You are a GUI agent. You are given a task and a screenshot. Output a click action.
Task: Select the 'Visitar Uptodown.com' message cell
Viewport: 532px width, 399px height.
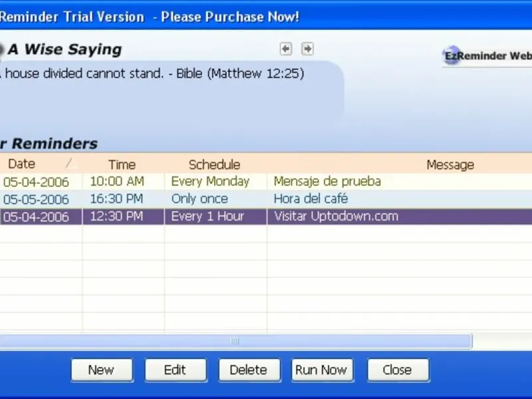[400, 217]
